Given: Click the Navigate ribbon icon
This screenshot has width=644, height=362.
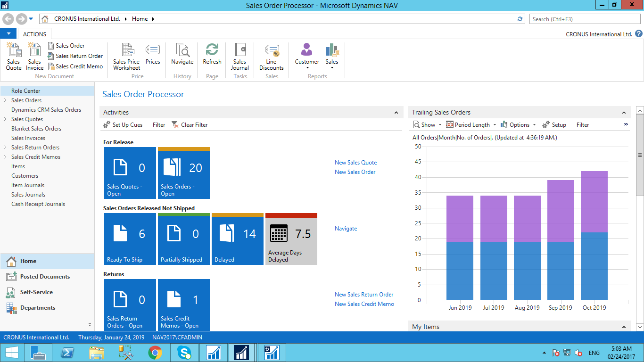Looking at the screenshot, I should click(182, 54).
